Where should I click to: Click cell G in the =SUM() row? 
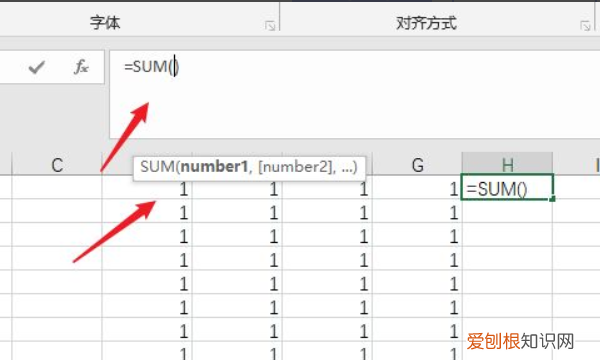(417, 187)
